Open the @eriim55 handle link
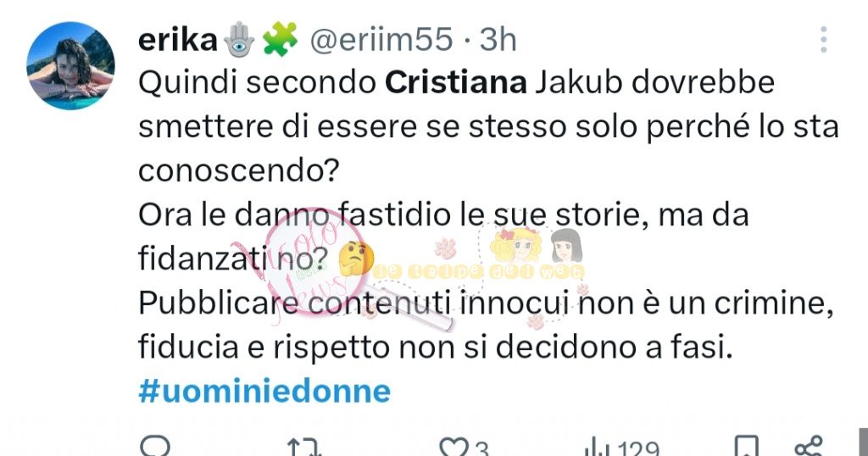 tap(381, 39)
